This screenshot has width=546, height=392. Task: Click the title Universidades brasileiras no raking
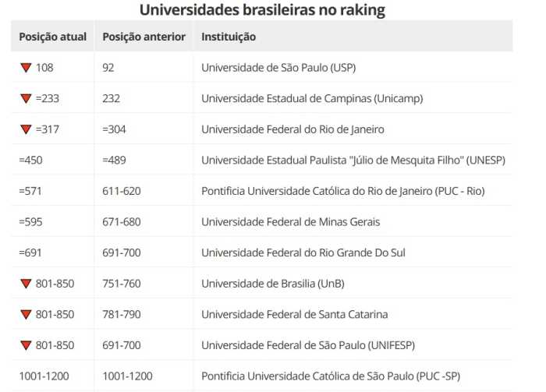(x=262, y=9)
